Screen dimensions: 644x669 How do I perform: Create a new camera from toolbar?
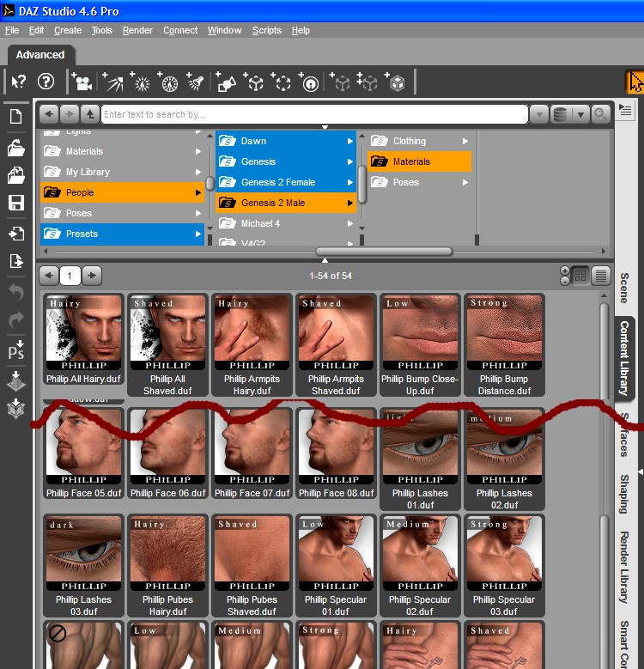pyautogui.click(x=82, y=82)
